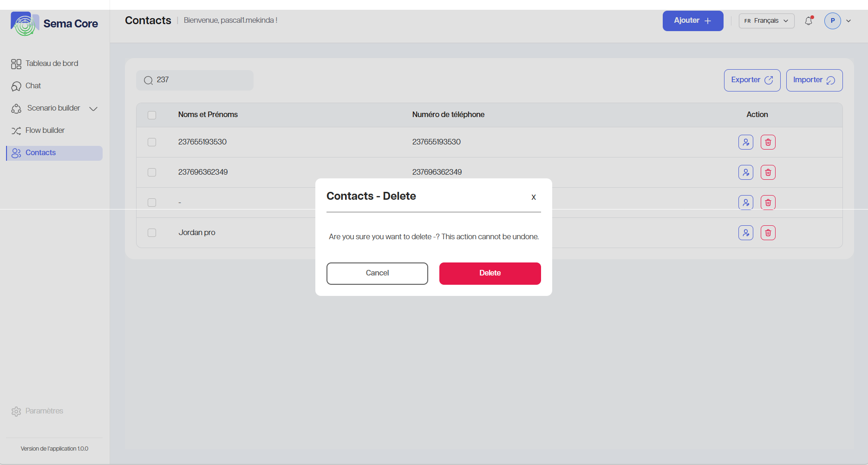
Task: Confirm with the red Delete button
Action: click(489, 273)
